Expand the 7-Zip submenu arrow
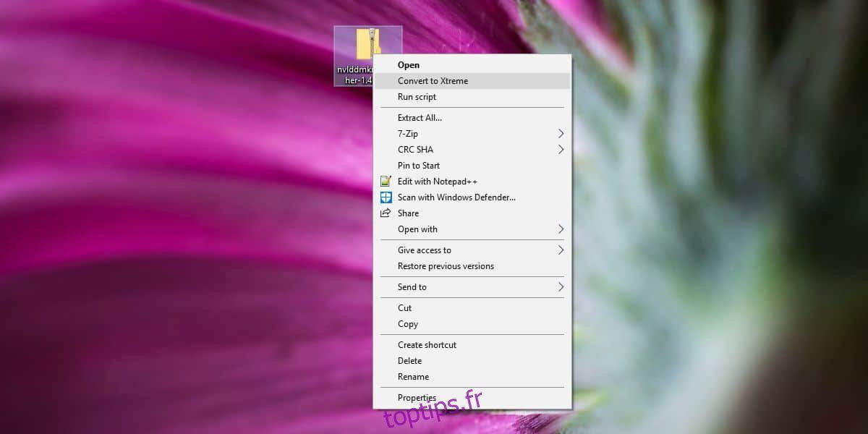868x434 pixels. tap(561, 134)
